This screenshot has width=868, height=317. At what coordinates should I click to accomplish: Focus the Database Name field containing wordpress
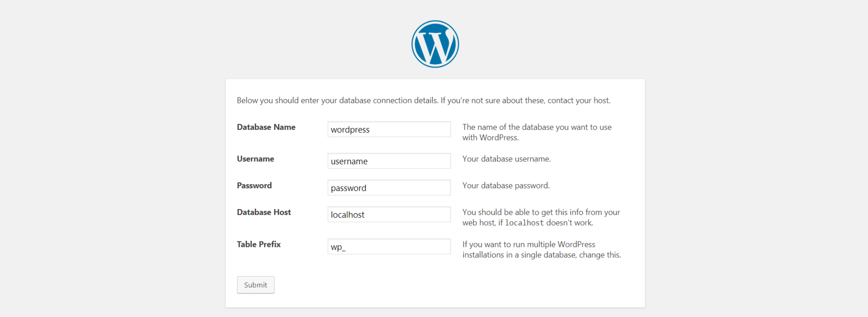tap(389, 129)
